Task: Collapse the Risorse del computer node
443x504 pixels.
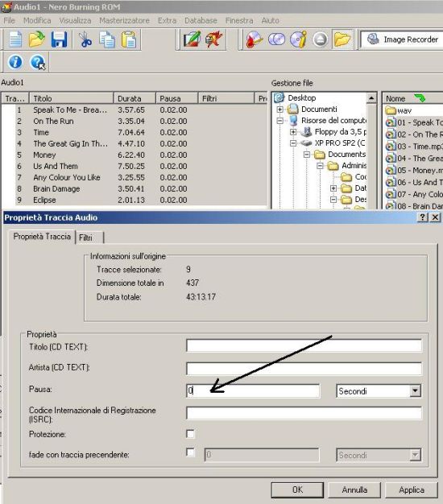Action: 280,121
